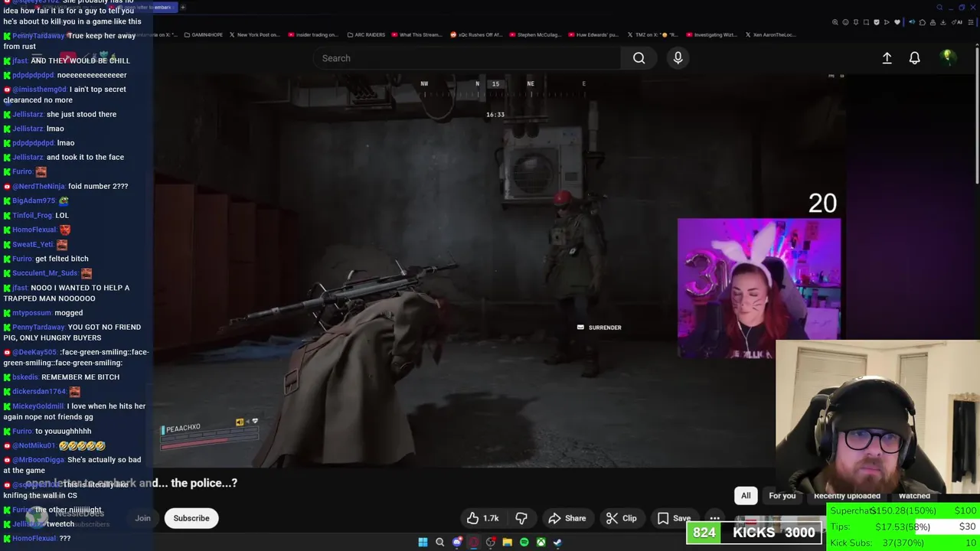Screen dimensions: 980x551
Task: Open the YouTube create/upload icon
Action: [x=887, y=58]
